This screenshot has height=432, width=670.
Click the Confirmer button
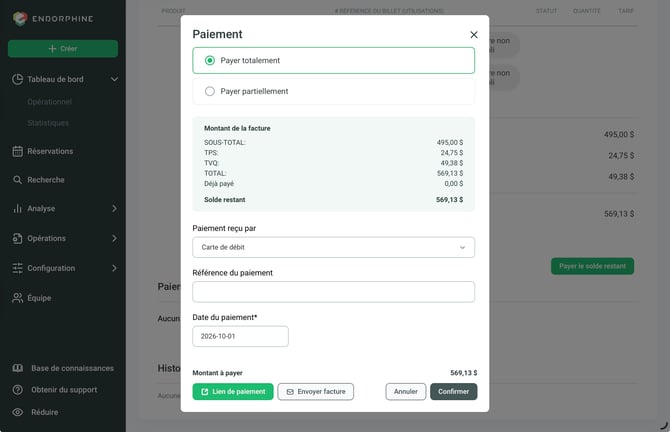[x=453, y=392]
